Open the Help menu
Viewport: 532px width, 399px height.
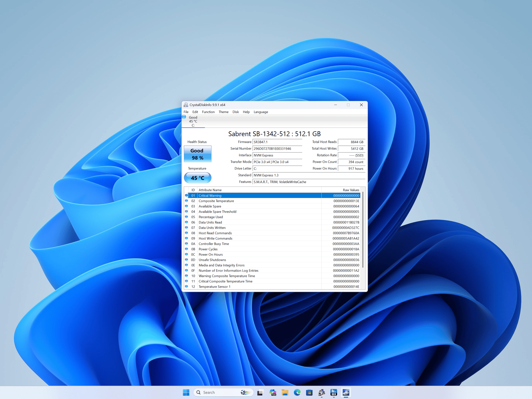click(246, 112)
